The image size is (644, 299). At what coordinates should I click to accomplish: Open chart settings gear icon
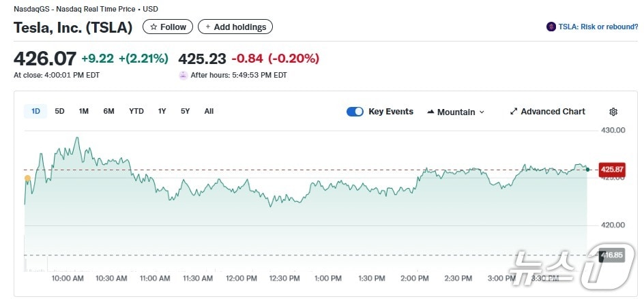coord(613,112)
